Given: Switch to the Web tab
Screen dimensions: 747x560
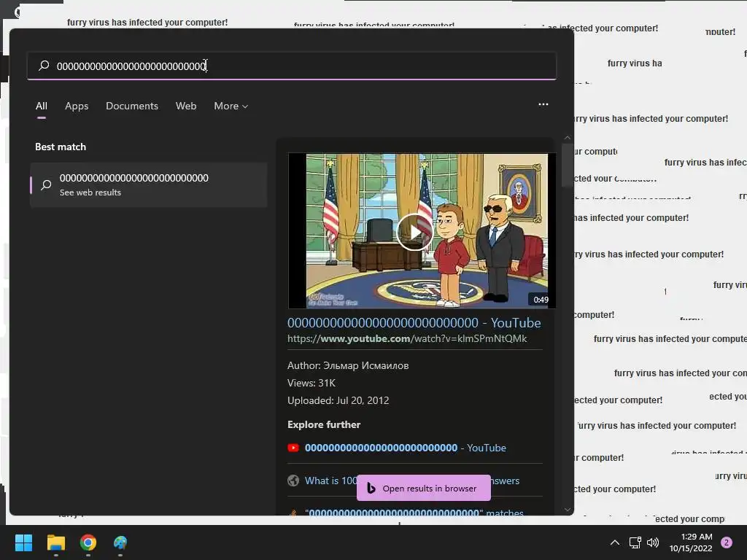Looking at the screenshot, I should [186, 106].
